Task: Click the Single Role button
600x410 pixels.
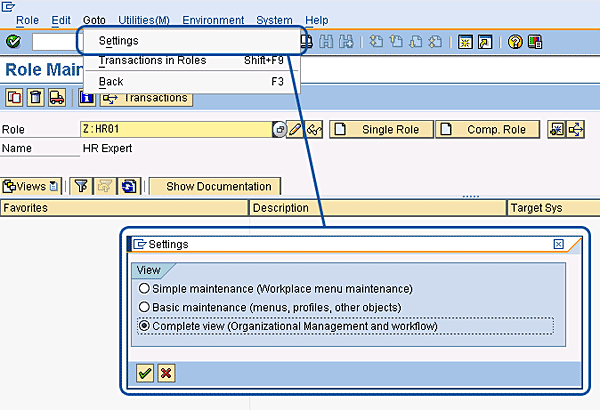Action: pyautogui.click(x=382, y=129)
